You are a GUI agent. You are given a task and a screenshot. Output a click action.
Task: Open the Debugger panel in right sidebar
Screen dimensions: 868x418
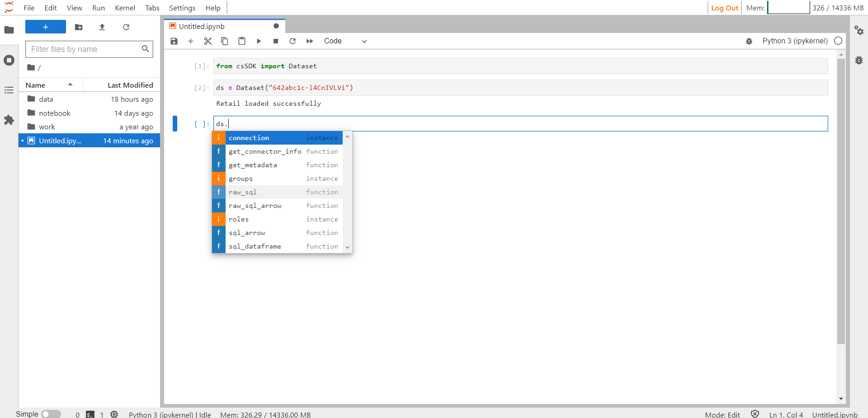coord(859,60)
